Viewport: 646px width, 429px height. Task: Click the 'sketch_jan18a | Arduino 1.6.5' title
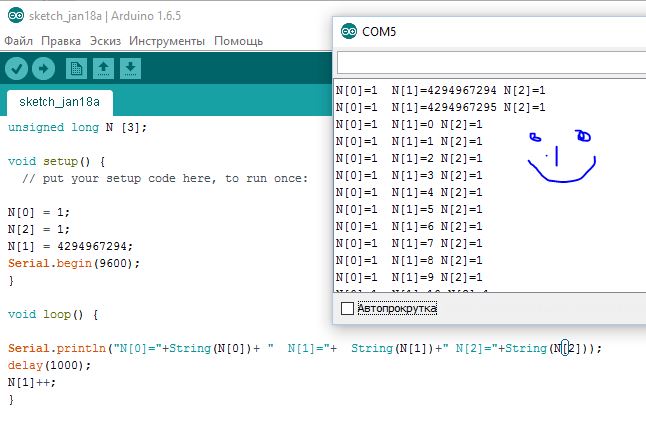(x=105, y=16)
